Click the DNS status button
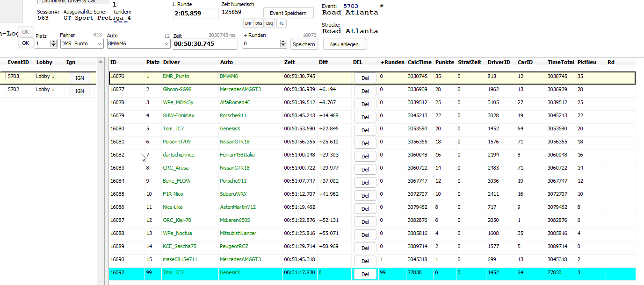Viewport: 644px width, 285px height. coord(259,23)
